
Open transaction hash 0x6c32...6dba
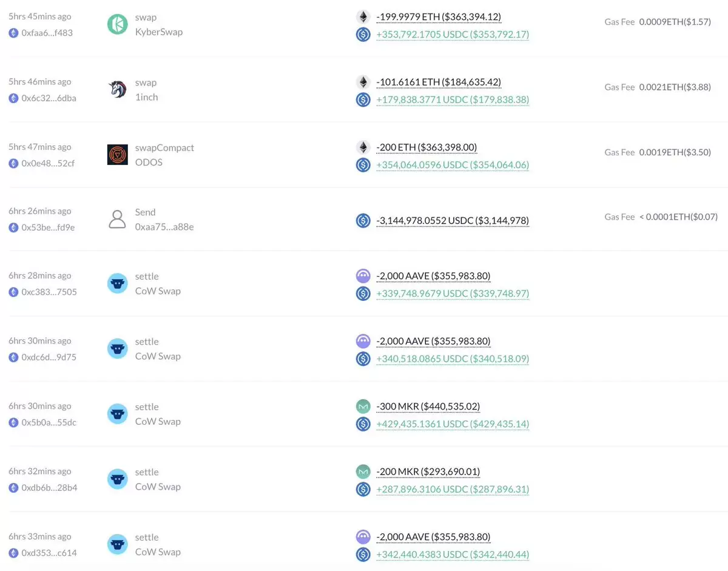coord(49,98)
